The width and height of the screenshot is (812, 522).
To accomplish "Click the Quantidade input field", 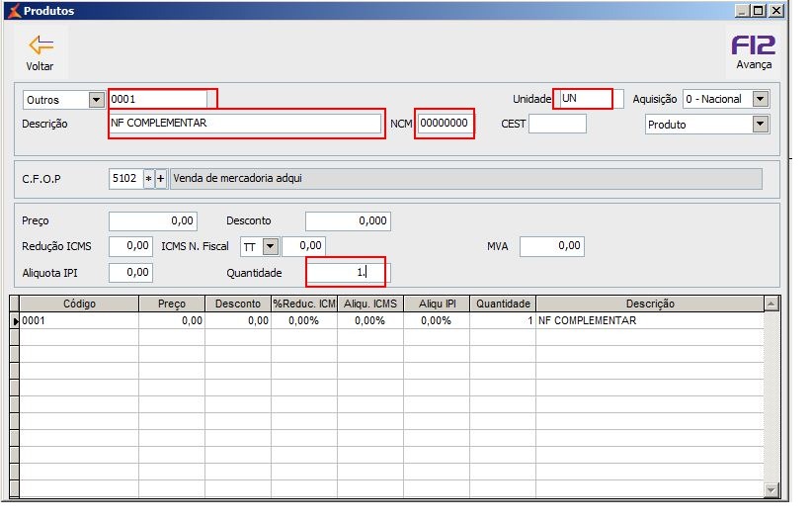I will 348,273.
